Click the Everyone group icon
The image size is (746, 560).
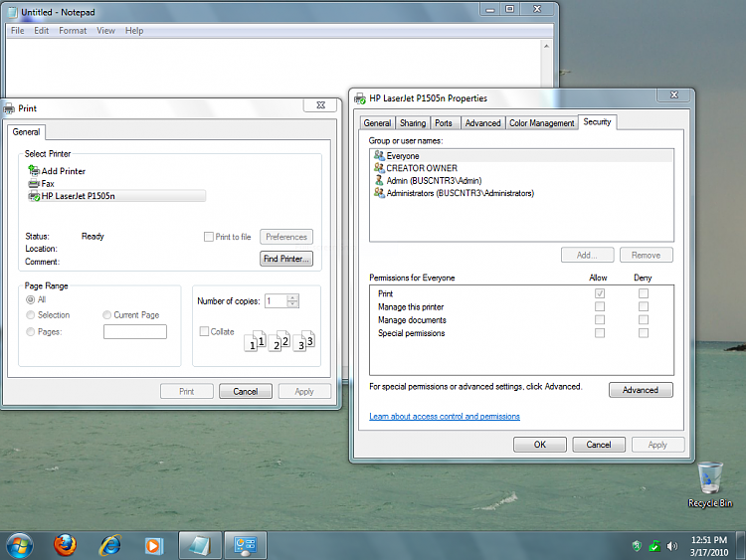(x=379, y=155)
